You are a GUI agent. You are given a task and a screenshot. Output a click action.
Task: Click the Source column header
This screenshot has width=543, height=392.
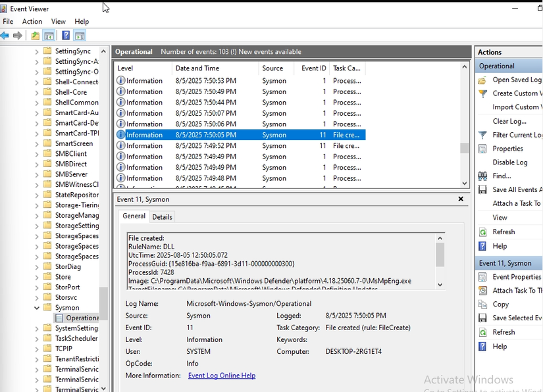[x=276, y=68]
